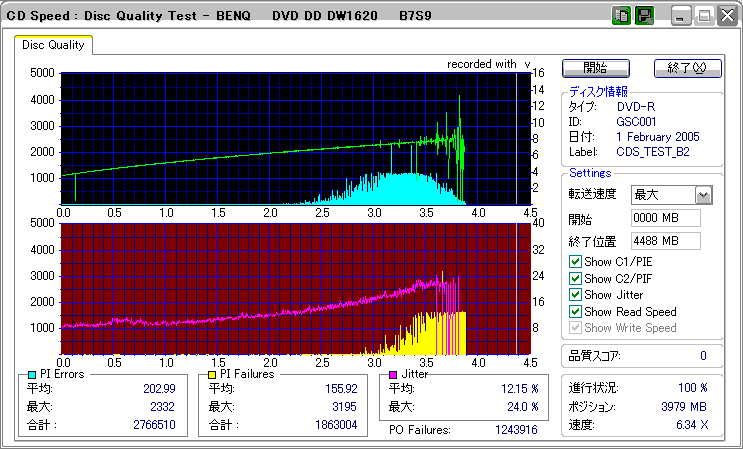
Task: Click the 終了位置 4488 MB input field
Action: 666,241
